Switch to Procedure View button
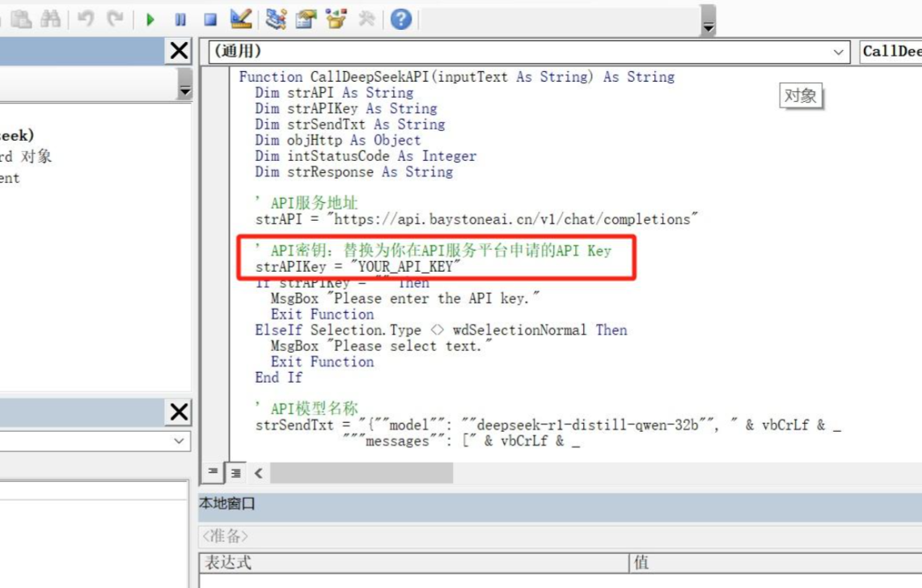Viewport: 922px width, 588px height. 213,472
